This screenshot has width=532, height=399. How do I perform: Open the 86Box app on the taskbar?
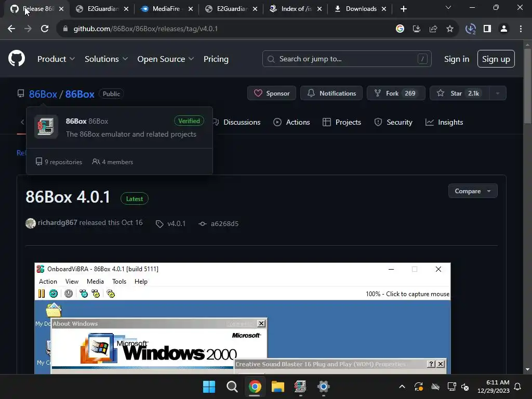(300, 387)
